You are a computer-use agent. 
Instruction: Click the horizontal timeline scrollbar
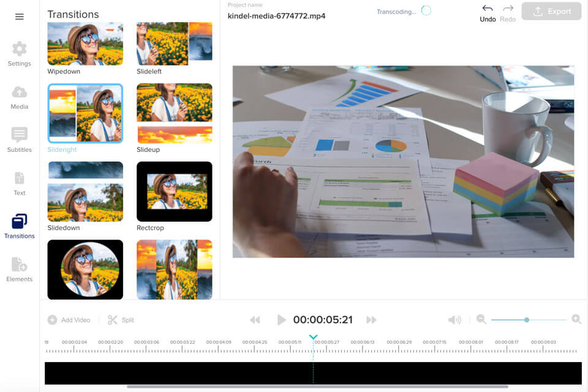(318, 386)
